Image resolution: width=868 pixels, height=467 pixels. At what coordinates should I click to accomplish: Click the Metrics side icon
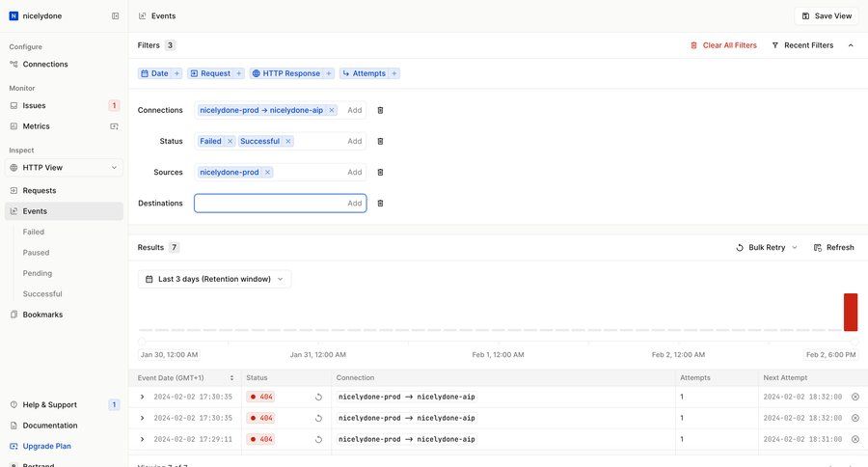[114, 126]
